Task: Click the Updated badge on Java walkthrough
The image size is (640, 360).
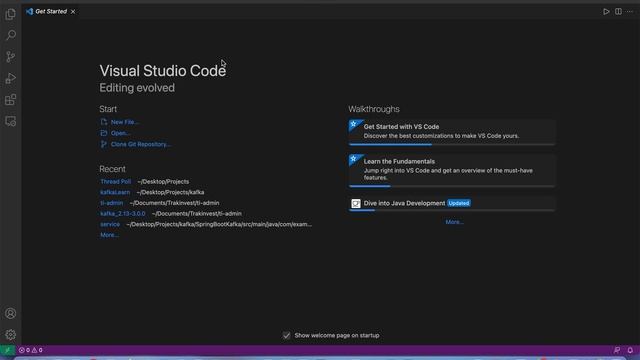Action: point(458,203)
